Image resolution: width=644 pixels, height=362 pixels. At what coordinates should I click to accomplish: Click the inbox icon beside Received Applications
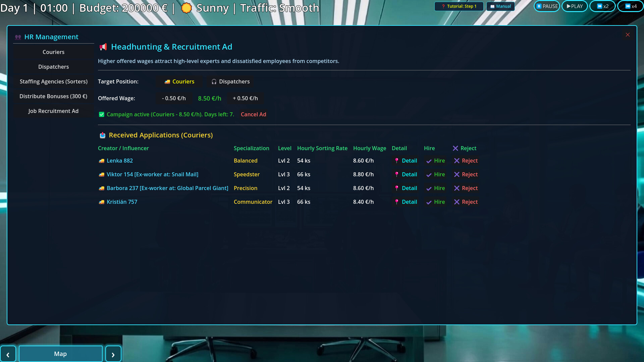coord(103,135)
